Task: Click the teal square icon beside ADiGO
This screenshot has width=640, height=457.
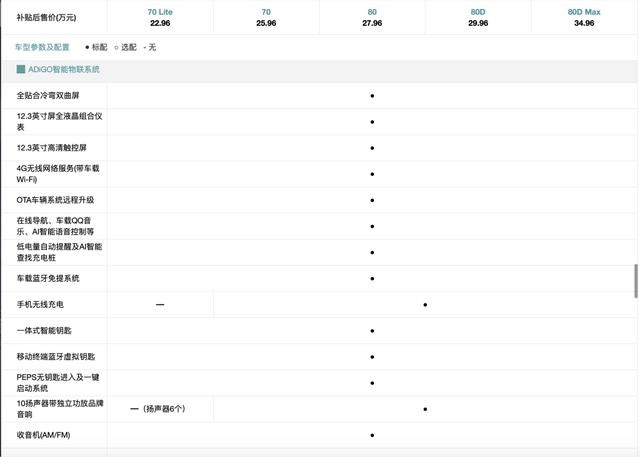Action: 21,69
